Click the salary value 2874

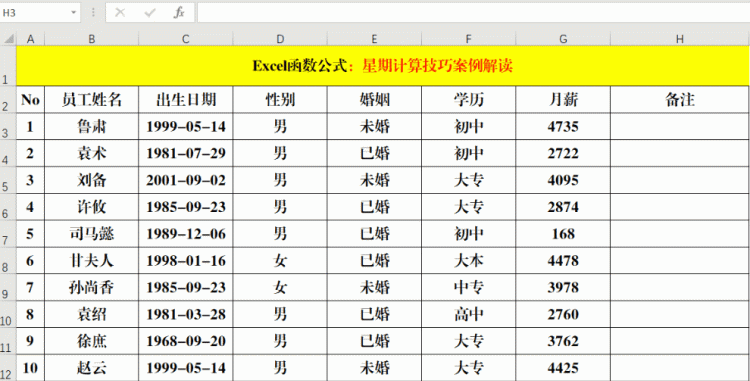pyautogui.click(x=563, y=207)
